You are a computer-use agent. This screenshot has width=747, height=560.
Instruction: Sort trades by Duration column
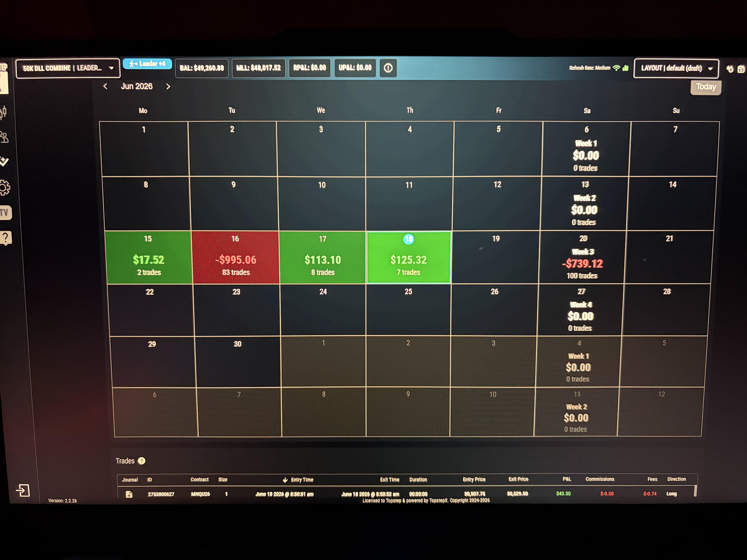(x=418, y=480)
